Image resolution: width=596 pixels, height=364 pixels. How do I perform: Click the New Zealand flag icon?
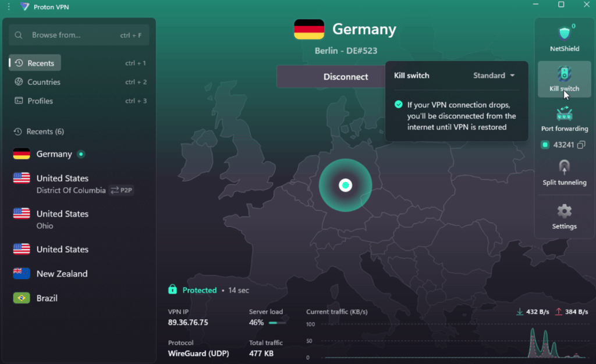[22, 274]
